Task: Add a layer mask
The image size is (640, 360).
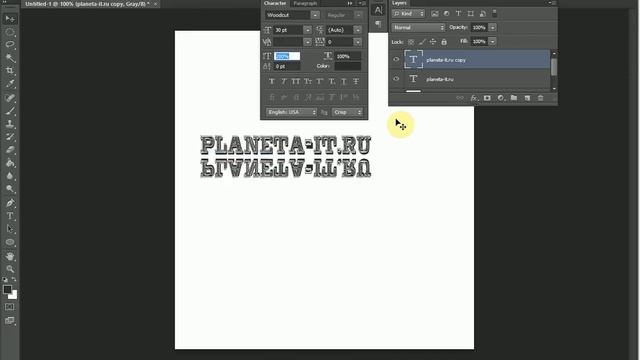Action: point(487,98)
